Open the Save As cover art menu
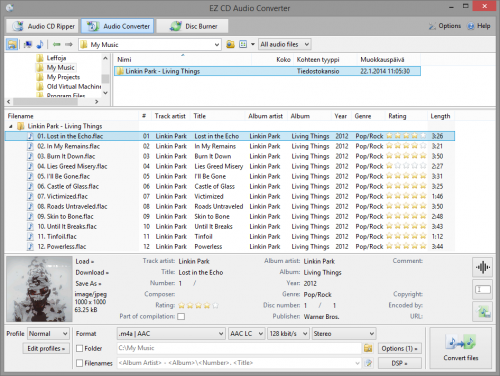The width and height of the screenshot is (500, 376). click(88, 283)
